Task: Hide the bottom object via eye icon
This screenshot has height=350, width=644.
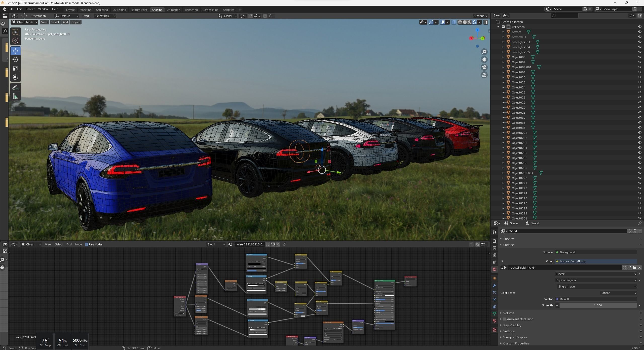Action: pyautogui.click(x=639, y=32)
